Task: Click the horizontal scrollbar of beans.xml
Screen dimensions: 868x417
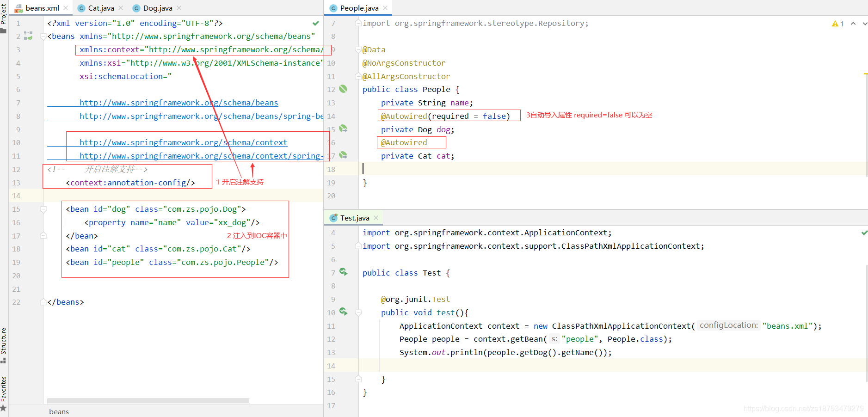Action: (148, 401)
